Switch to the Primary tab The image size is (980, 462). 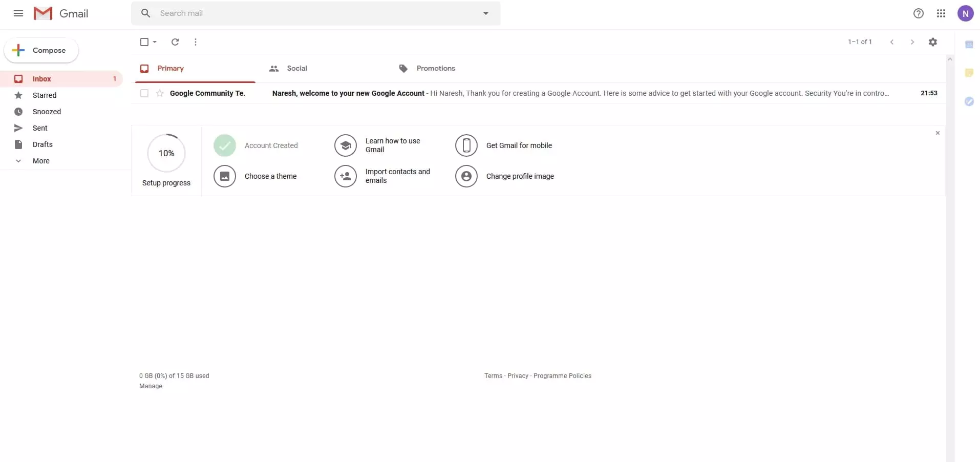pyautogui.click(x=195, y=69)
